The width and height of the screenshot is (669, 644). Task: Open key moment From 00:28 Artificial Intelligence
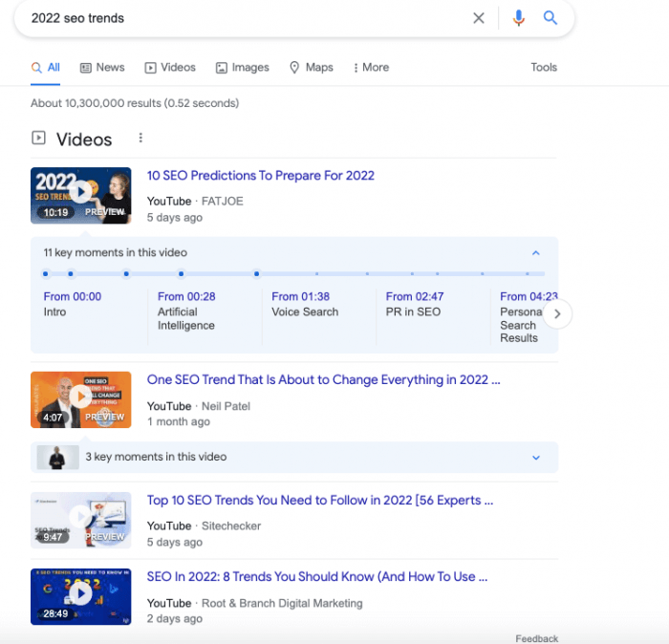[186, 311]
